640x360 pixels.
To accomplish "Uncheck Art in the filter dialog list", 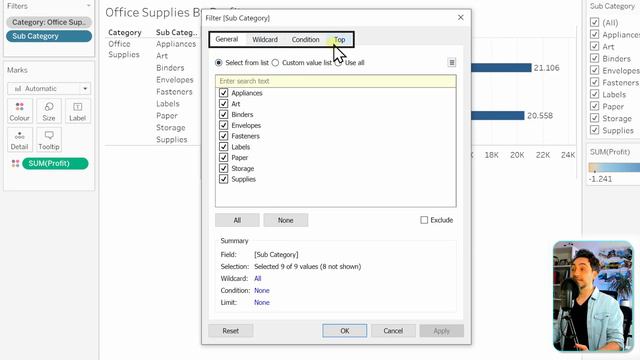I will 223,104.
